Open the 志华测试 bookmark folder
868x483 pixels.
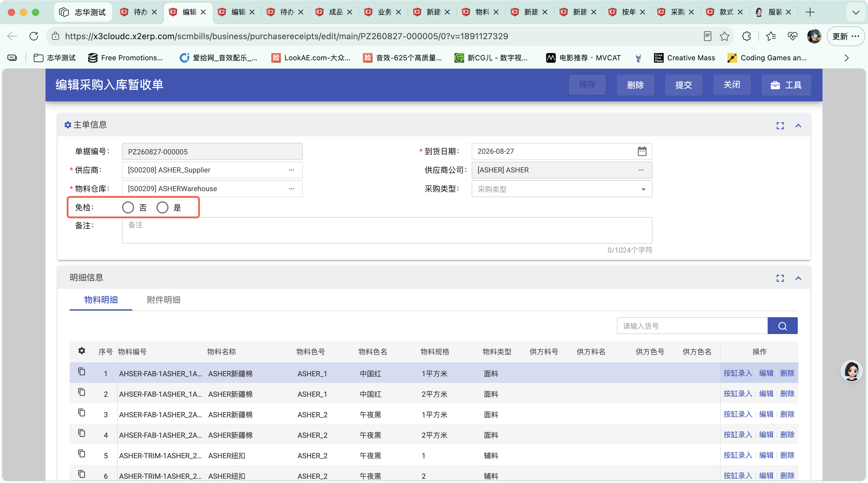pyautogui.click(x=55, y=58)
